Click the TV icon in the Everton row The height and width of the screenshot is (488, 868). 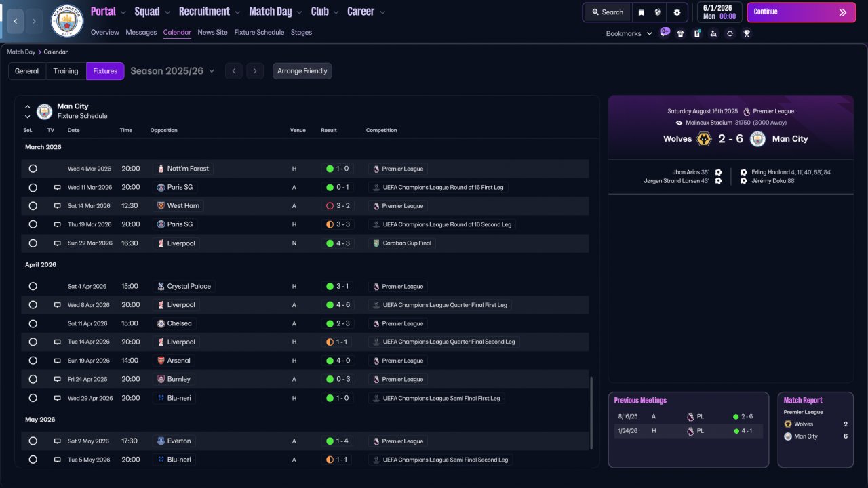58,441
